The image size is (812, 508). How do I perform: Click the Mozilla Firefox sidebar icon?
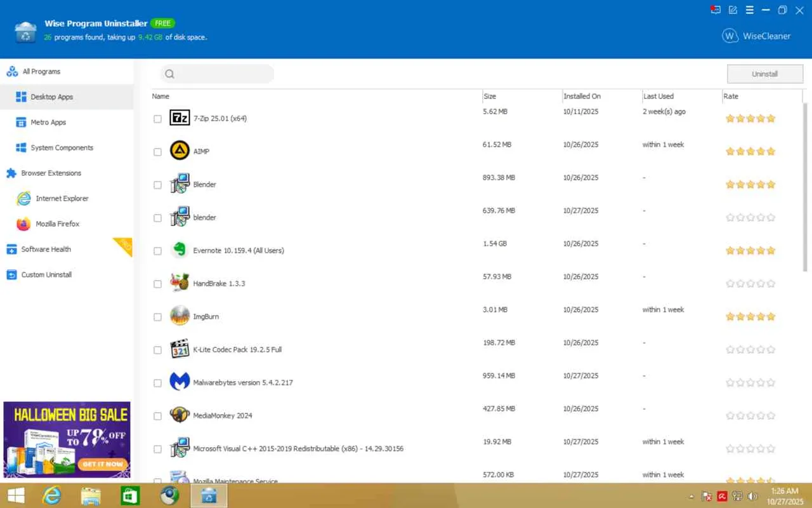[x=23, y=224]
